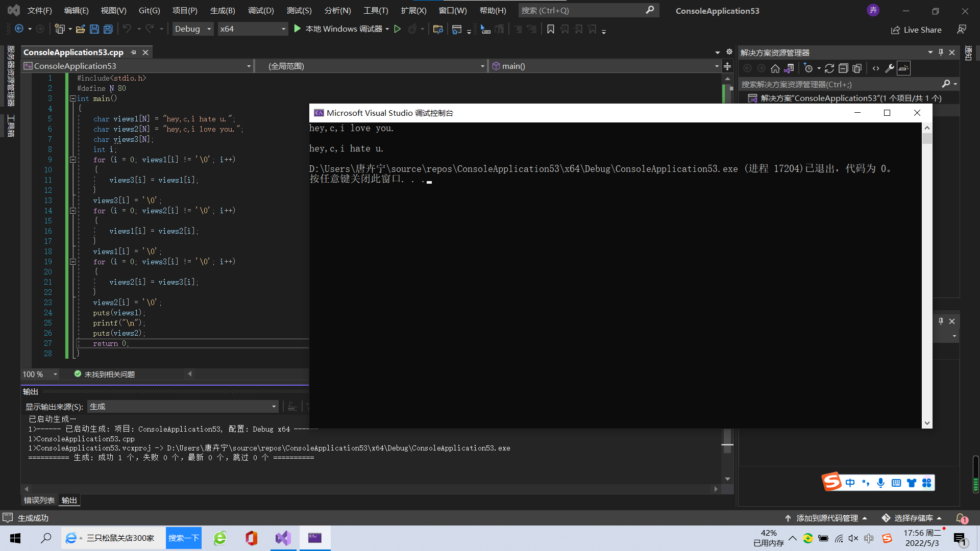The image size is (980, 551).
Task: Pin the ConsoleApplication53.cpp editor tab
Action: click(134, 52)
